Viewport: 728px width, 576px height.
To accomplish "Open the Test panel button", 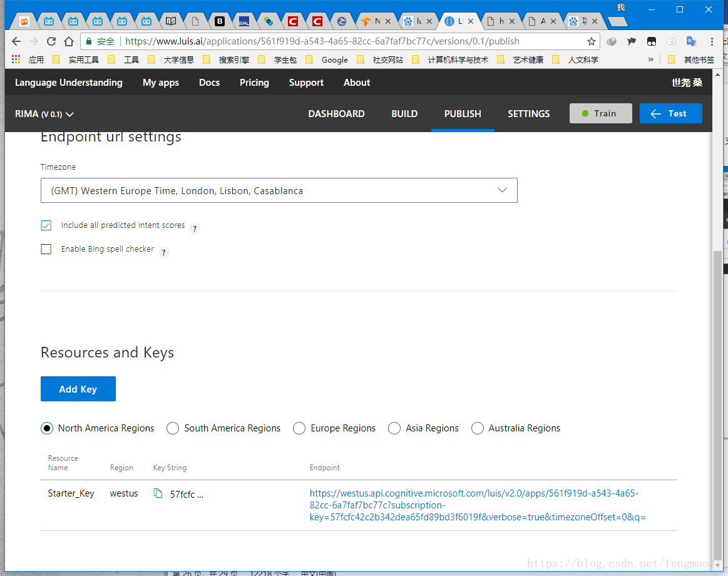I will point(670,113).
